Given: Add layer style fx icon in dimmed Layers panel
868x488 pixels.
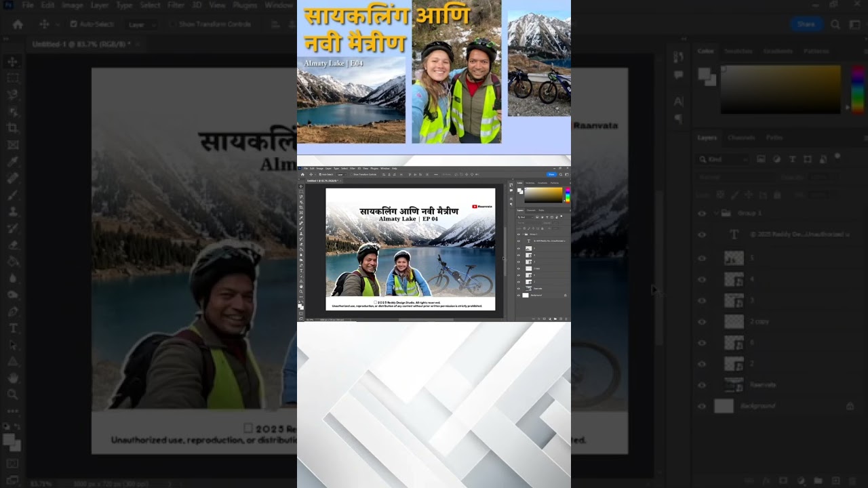Looking at the screenshot, I should point(767,481).
